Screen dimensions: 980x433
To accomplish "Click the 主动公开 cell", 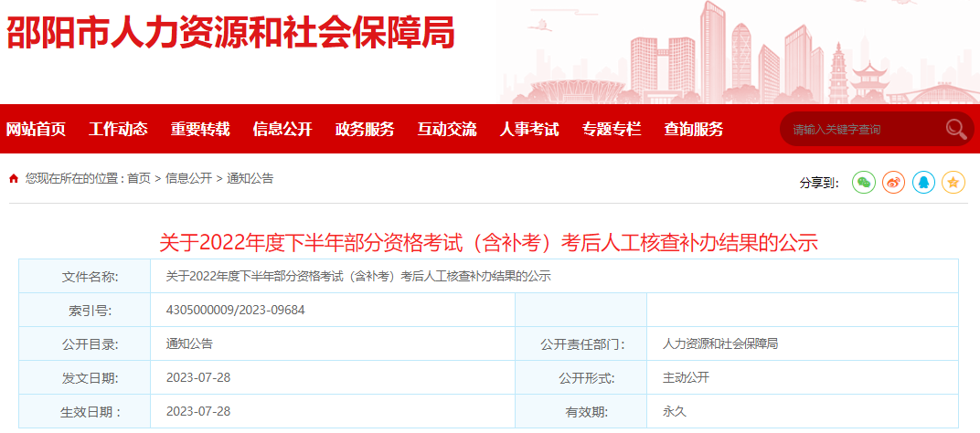I will point(687,377).
